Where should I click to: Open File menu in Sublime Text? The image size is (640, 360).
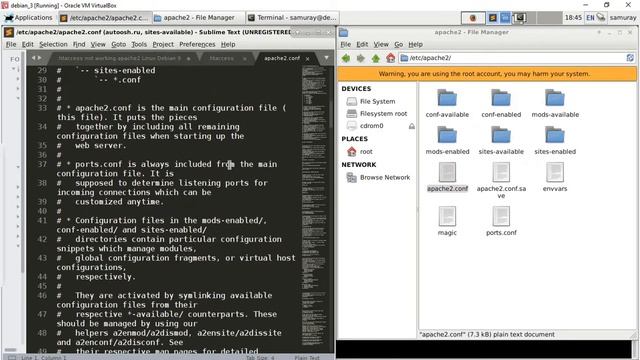[11, 44]
